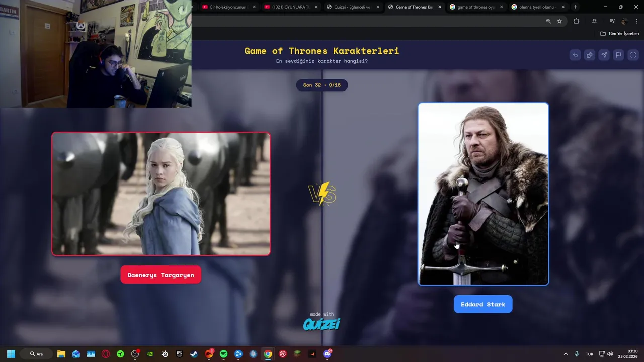Click the zoom magnifier icon in address bar
The image size is (644, 362).
coord(548,21)
